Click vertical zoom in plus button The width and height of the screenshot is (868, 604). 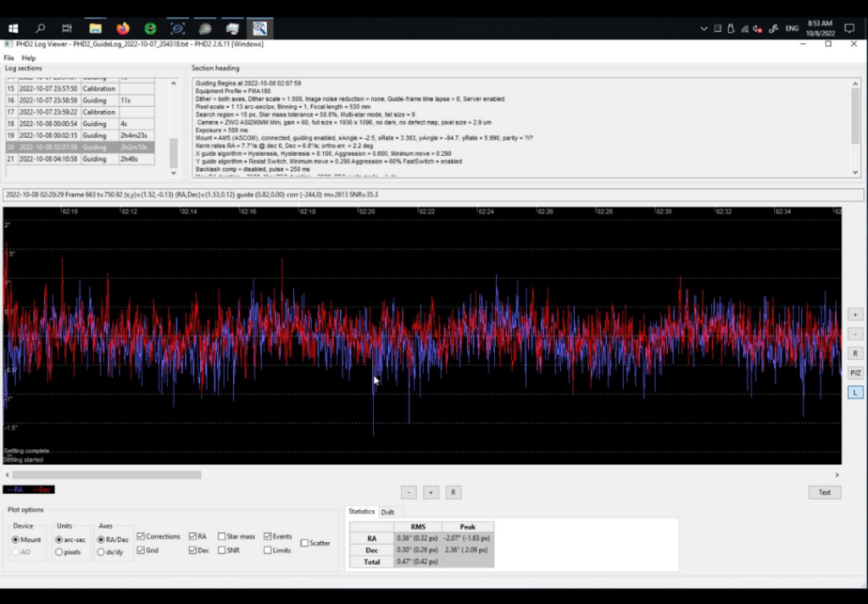[855, 313]
